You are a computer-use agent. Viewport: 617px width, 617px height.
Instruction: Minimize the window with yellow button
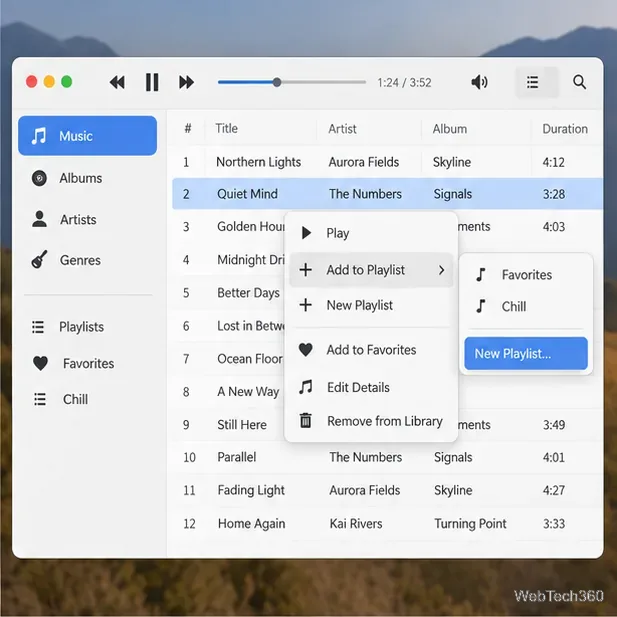point(49,82)
